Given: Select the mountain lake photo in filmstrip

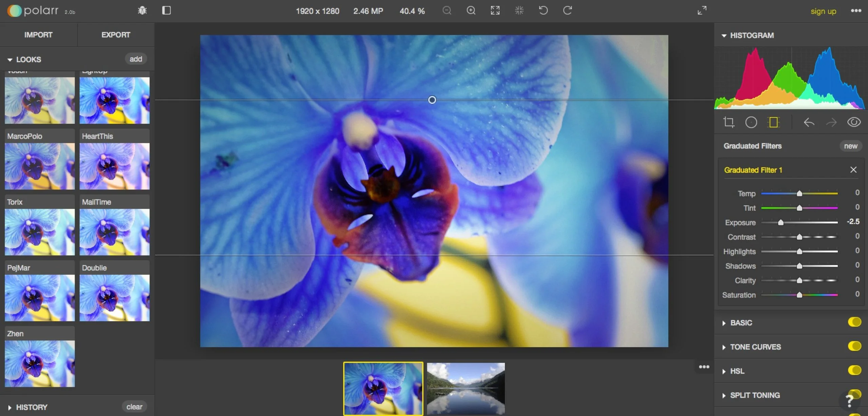Looking at the screenshot, I should click(x=466, y=389).
